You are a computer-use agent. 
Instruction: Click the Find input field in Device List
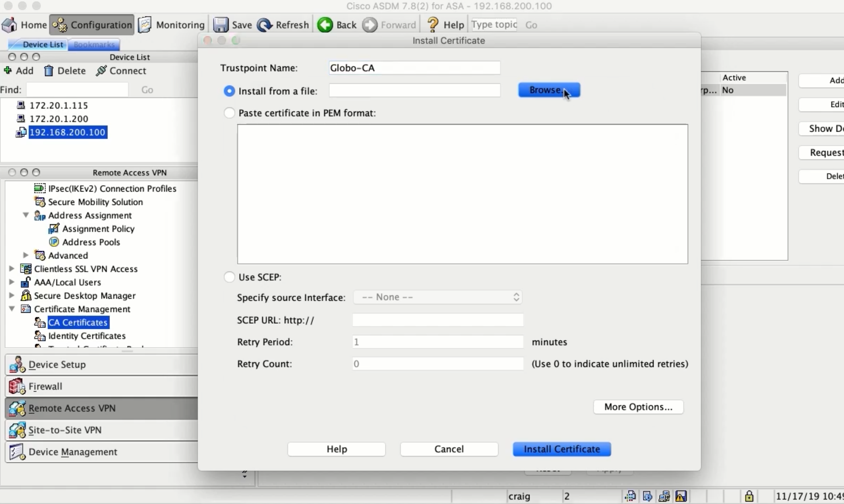[77, 89]
